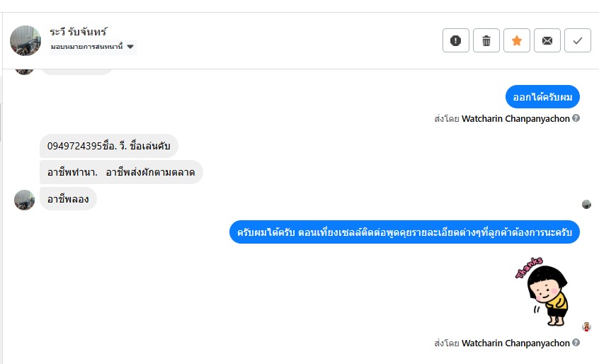Click the contact name ระวี รับจันทร์
Screen dimensions: 599x364
(79, 32)
